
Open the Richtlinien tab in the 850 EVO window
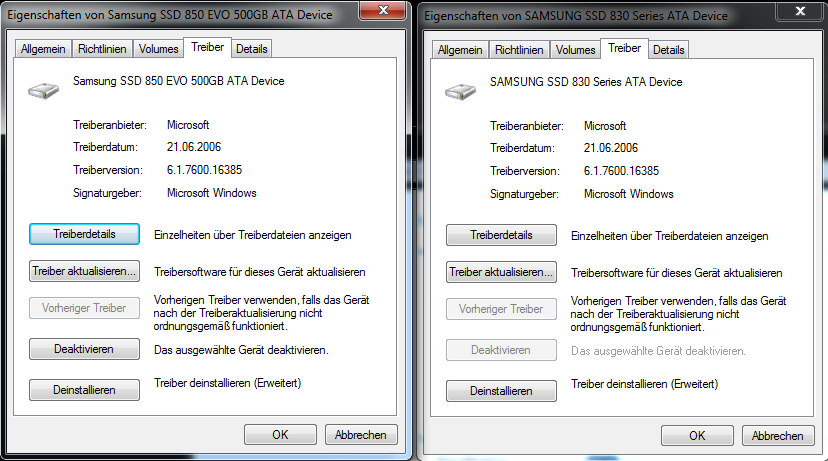click(102, 49)
